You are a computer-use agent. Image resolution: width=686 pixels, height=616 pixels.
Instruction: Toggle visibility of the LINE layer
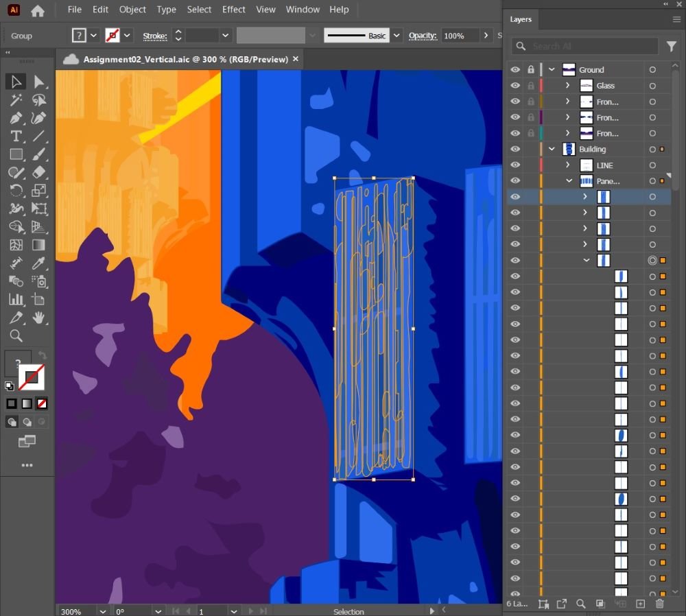[515, 165]
